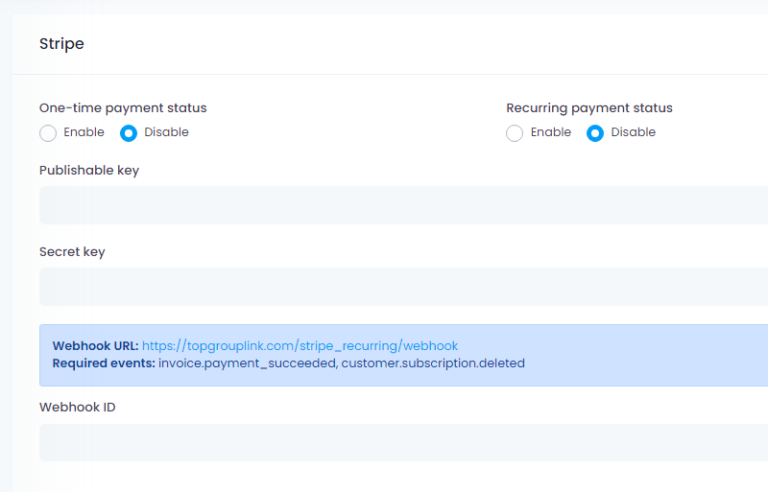Click the Stripe section heading
Screen dimensions: 768x492
tap(62, 44)
